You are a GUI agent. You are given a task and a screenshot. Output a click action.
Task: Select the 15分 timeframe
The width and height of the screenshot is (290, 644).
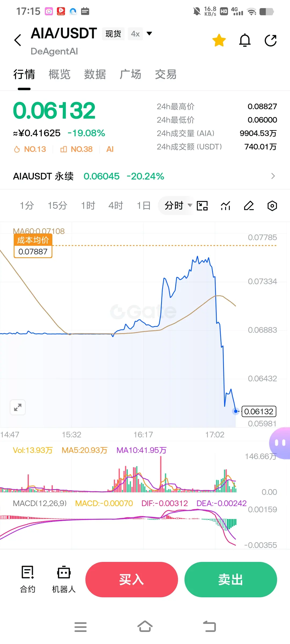point(57,206)
